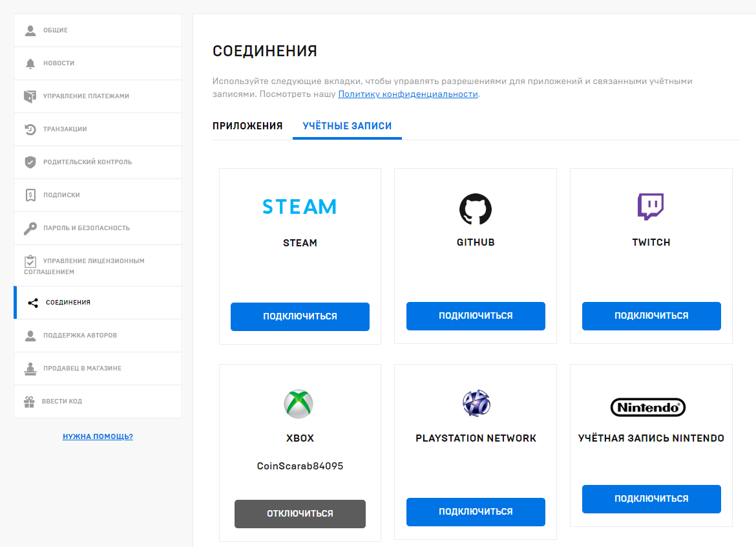Click the history icon beside ТРАНЗАКЦИИ
Viewport: 756px width, 547px height.
tap(30, 129)
